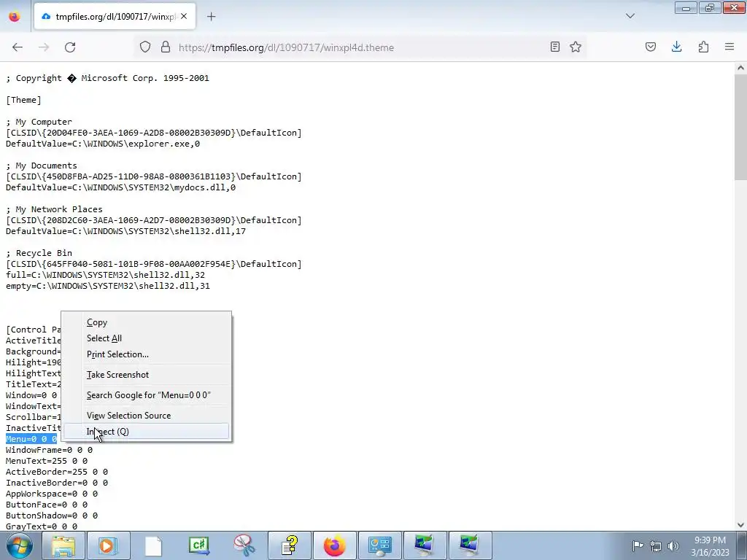This screenshot has width=747, height=560.
Task: Open the Downloads panel arrow
Action: (x=676, y=47)
